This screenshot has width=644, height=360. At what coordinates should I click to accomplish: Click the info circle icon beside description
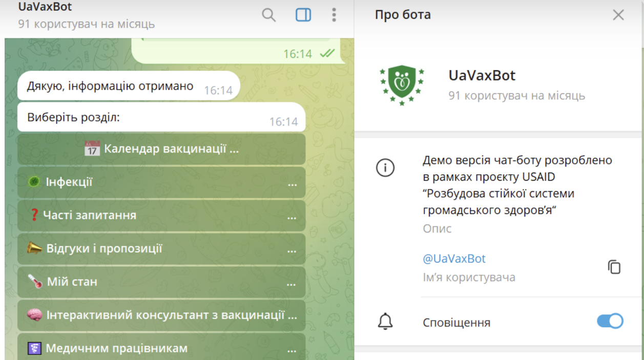[385, 168]
